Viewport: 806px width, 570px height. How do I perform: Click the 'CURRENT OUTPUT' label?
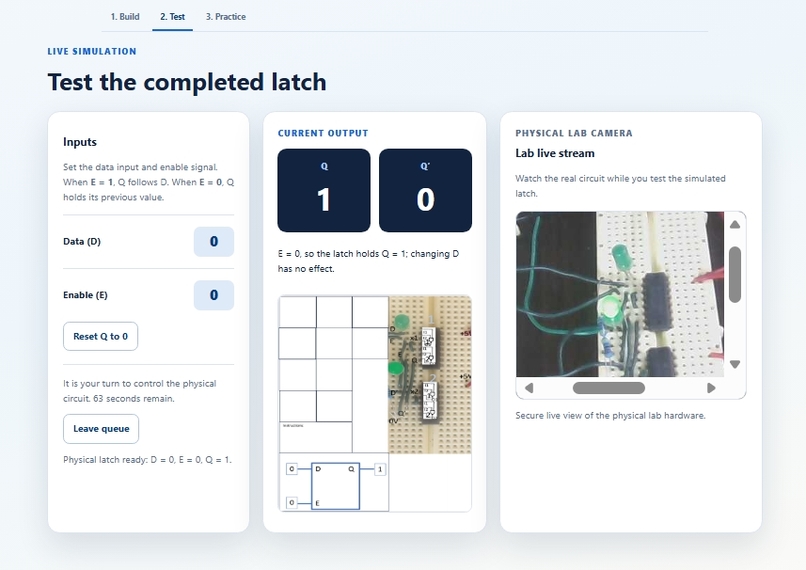pyautogui.click(x=323, y=133)
